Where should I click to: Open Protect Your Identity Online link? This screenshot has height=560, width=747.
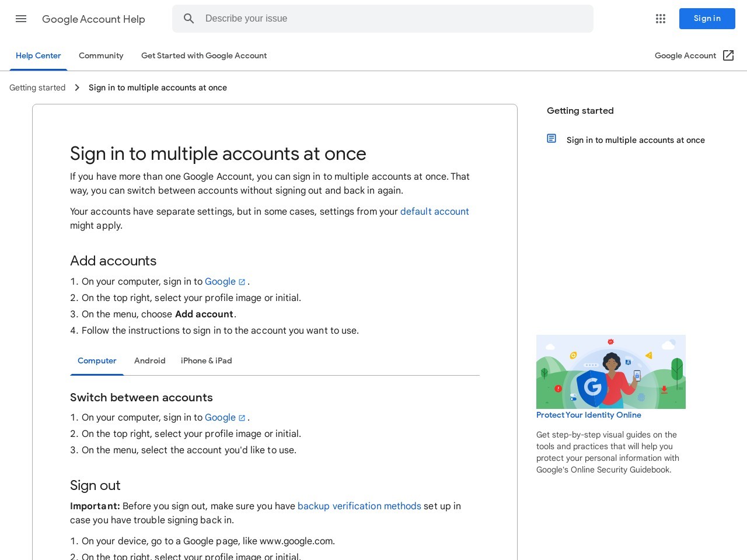[x=589, y=415]
